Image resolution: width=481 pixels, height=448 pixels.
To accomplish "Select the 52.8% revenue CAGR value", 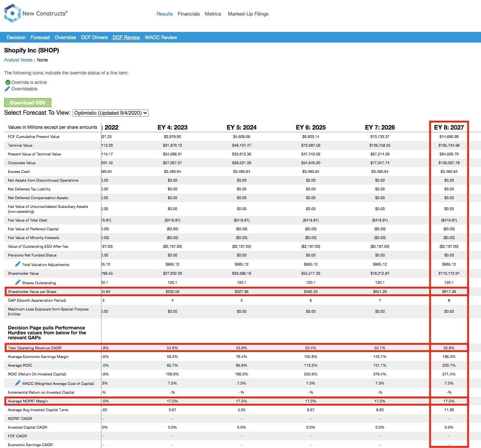I will (449, 348).
